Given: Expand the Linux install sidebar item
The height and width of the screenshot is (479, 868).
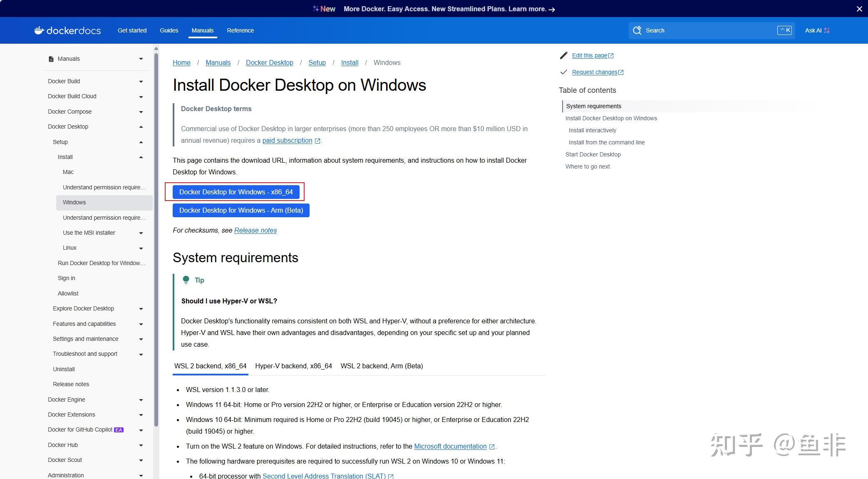Looking at the screenshot, I should click(x=141, y=248).
